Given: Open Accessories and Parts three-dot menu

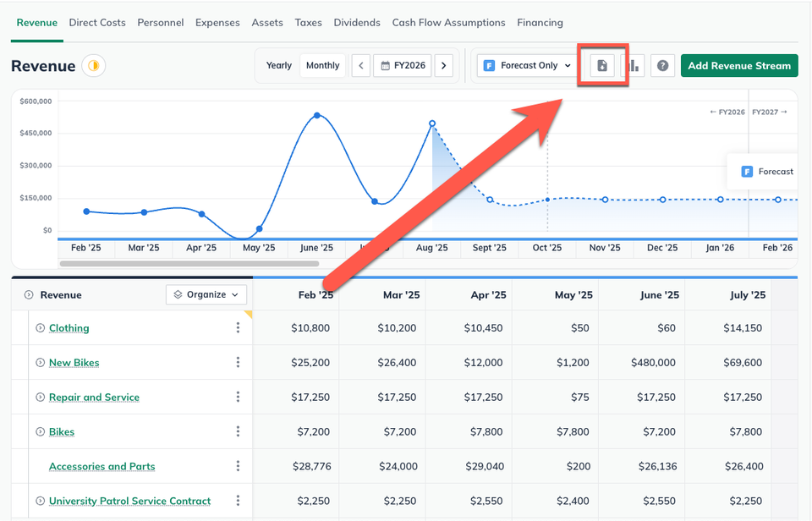Looking at the screenshot, I should coord(238,466).
